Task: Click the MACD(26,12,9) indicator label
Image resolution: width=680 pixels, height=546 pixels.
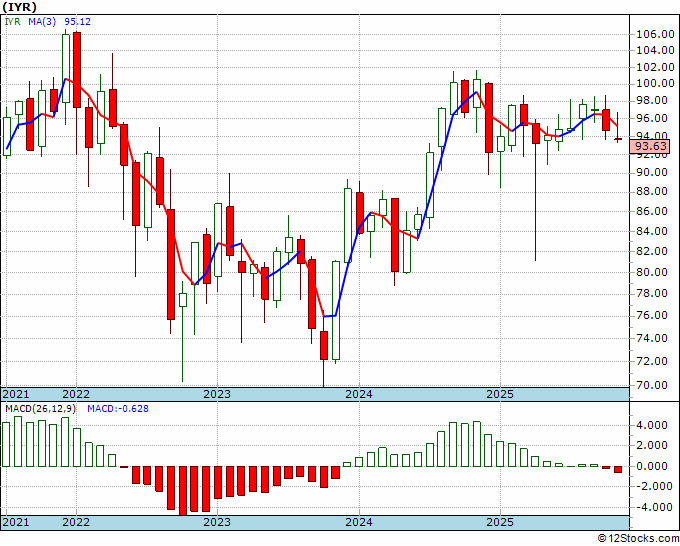Action: pos(40,409)
